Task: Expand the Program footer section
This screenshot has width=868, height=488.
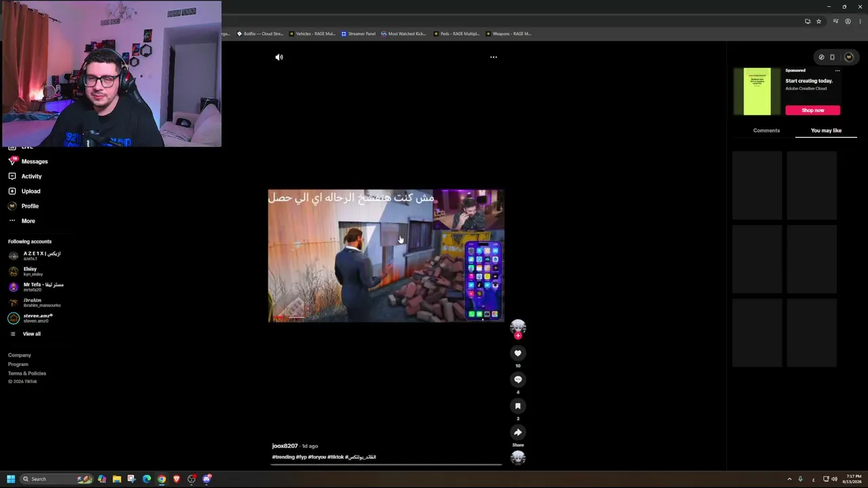Action: [18, 365]
